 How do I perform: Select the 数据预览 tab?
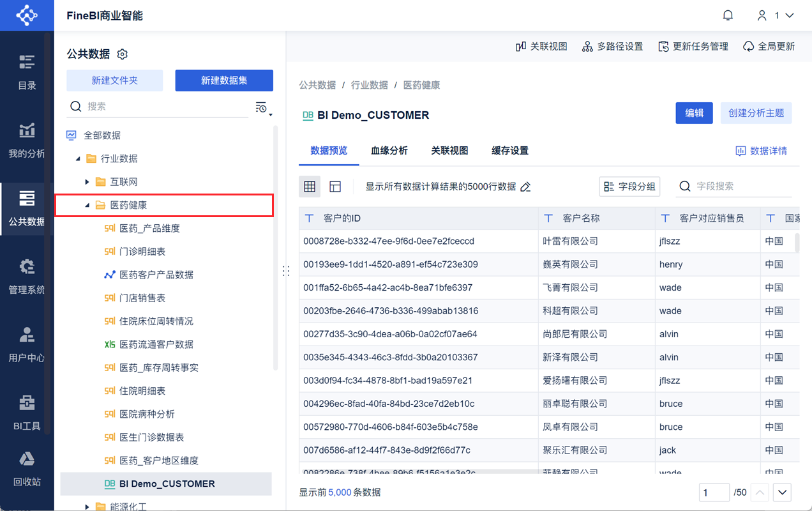click(x=329, y=151)
